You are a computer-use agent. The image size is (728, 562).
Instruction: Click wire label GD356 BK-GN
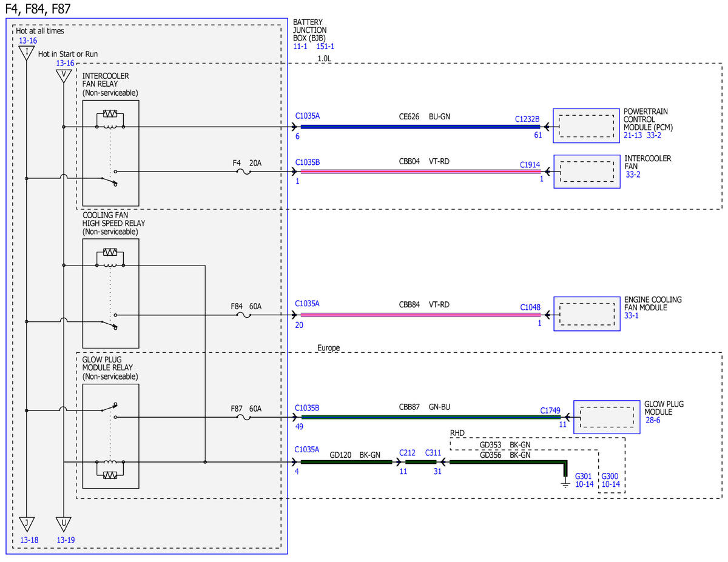pos(505,454)
